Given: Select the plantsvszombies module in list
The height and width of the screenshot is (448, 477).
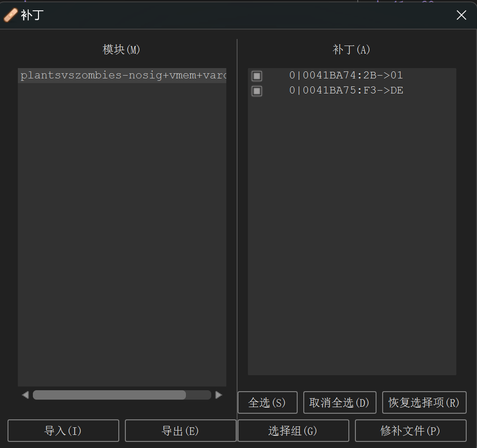Looking at the screenshot, I should tap(122, 76).
